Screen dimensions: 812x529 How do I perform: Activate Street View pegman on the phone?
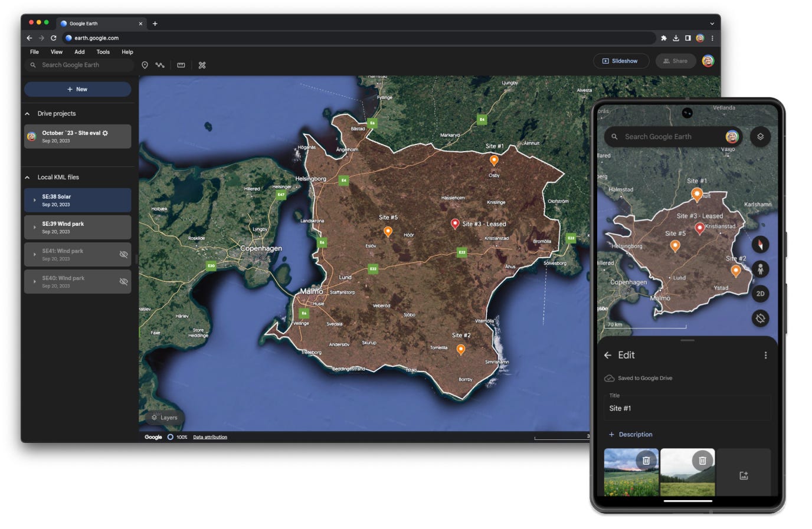[761, 269]
